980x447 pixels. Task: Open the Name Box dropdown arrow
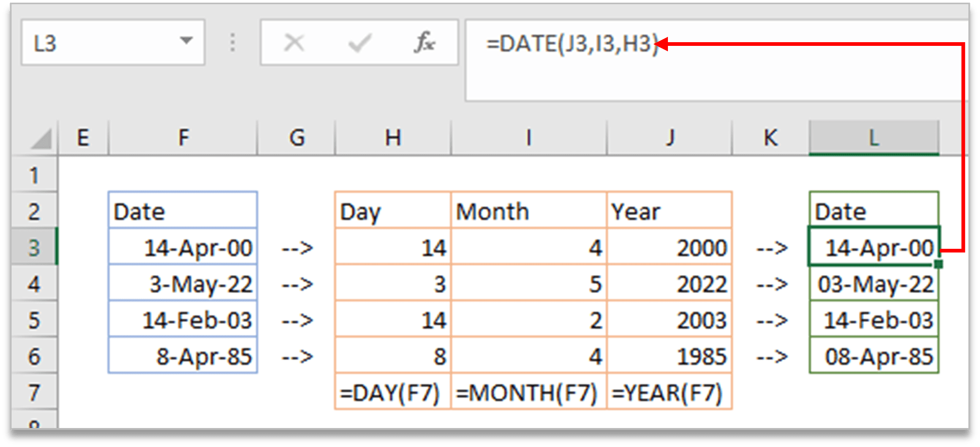pos(186,41)
